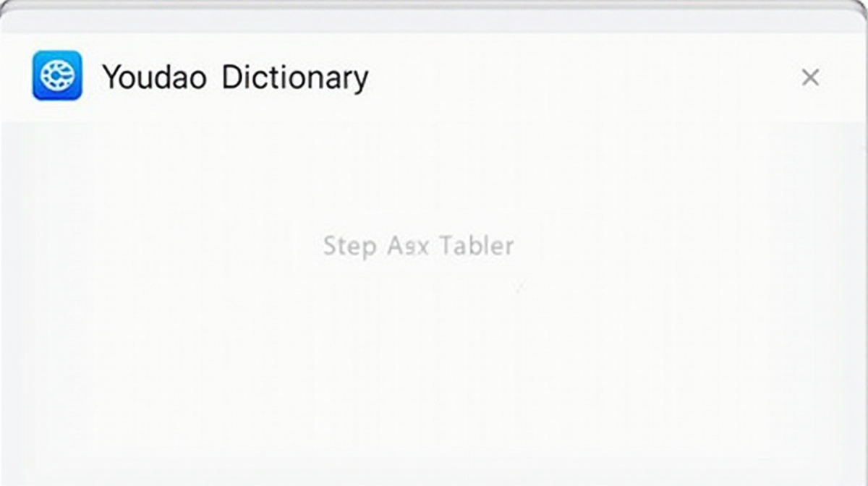
Task: Close the Youdao Dictionary window
Action: point(810,77)
